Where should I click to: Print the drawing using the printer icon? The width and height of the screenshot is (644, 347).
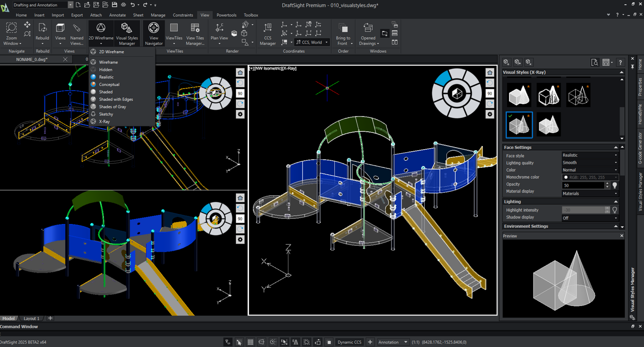(x=123, y=5)
